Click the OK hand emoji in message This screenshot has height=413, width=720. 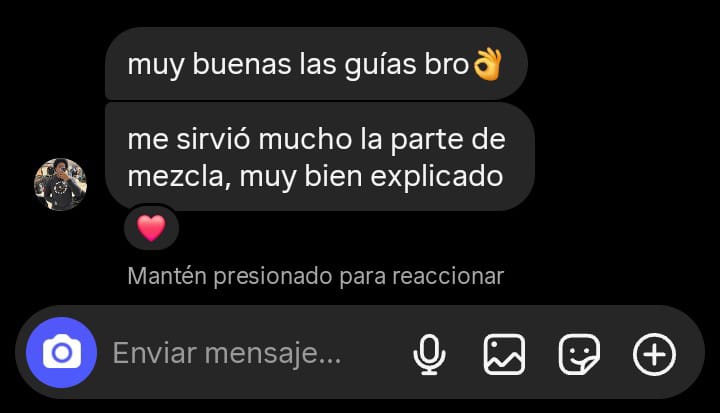pyautogui.click(x=487, y=65)
